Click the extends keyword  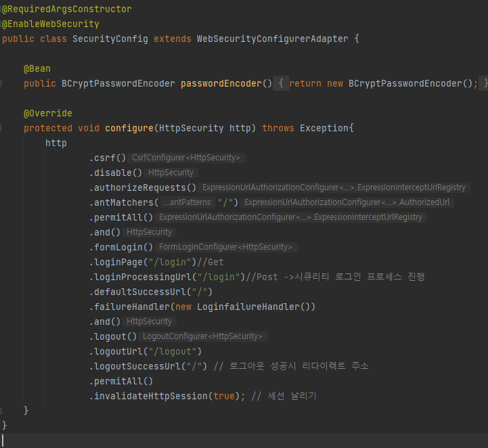coord(173,39)
